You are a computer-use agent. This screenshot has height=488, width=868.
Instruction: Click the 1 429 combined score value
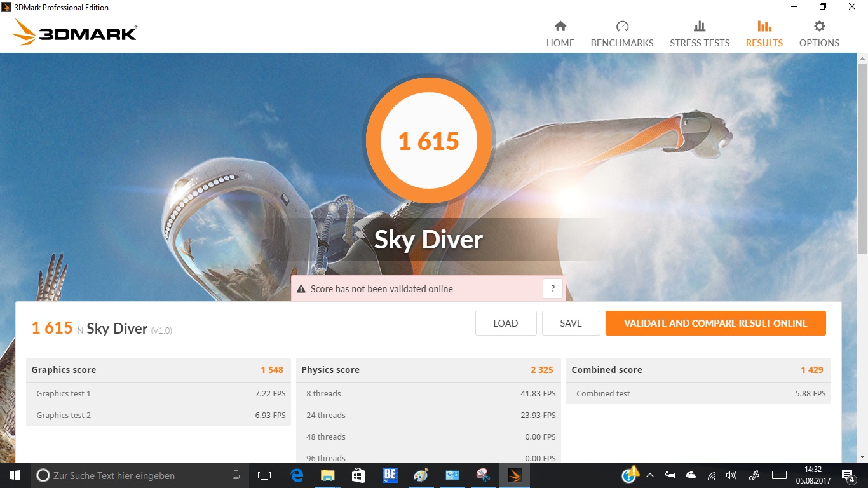coord(812,370)
